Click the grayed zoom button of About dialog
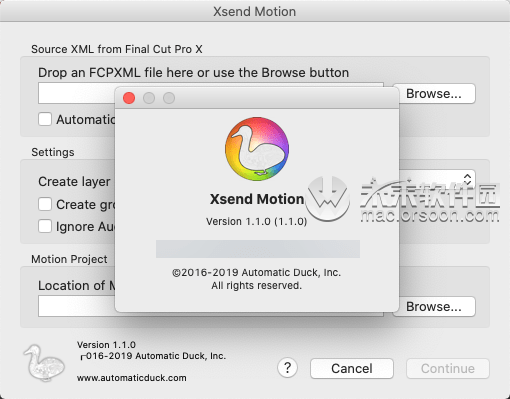 [169, 98]
